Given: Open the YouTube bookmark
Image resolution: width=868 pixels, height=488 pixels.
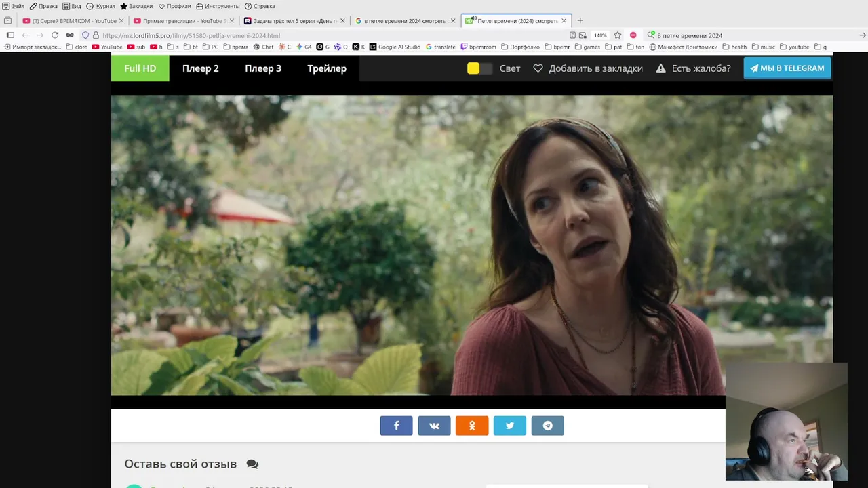Looking at the screenshot, I should pos(107,47).
